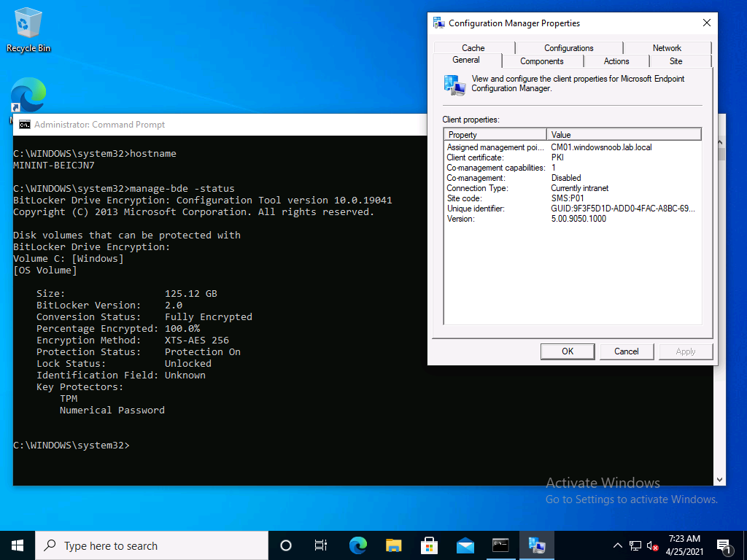Click 'Fully Encrypted' in Command Prompt
This screenshot has height=560, width=747.
point(209,317)
